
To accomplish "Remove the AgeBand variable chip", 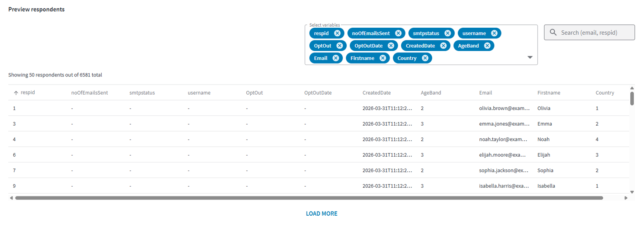I will 487,46.
